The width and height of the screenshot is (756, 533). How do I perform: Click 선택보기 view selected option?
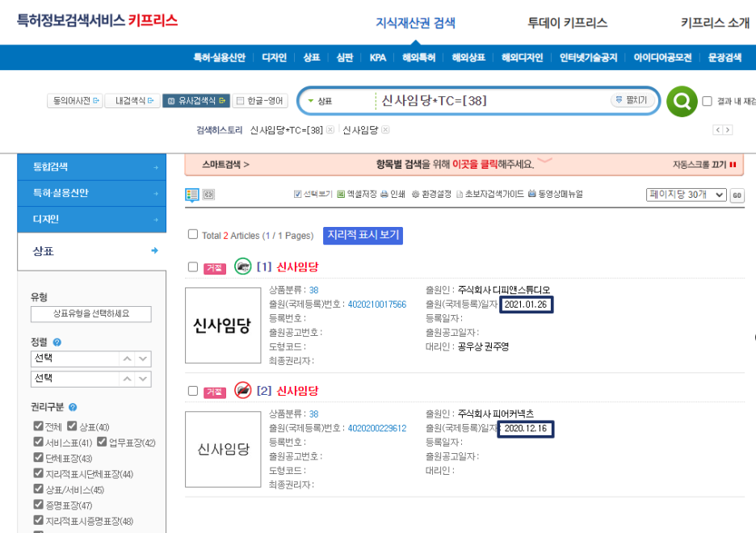click(313, 194)
